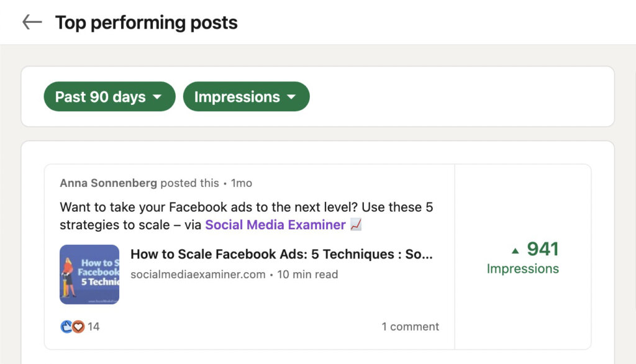The width and height of the screenshot is (636, 364).
Task: Click the dropdown caret on Impressions
Action: [293, 97]
